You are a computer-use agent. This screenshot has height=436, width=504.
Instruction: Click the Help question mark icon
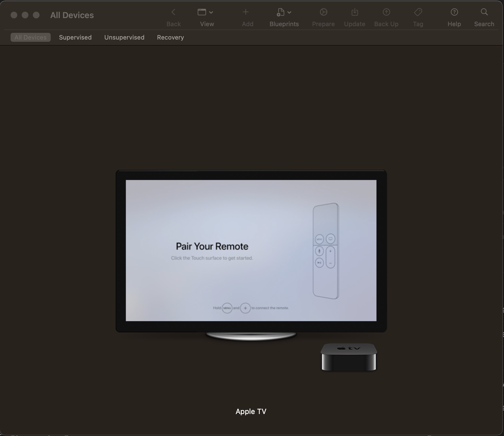(x=454, y=12)
